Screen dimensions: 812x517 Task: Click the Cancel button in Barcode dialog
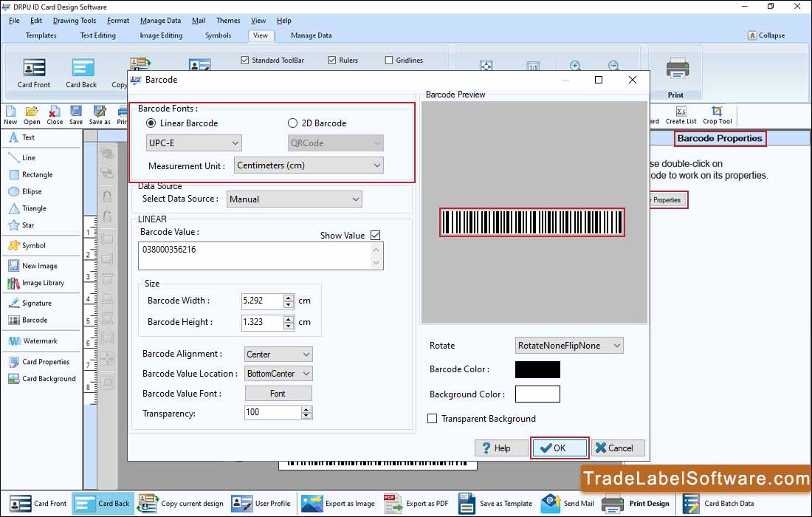[619, 448]
